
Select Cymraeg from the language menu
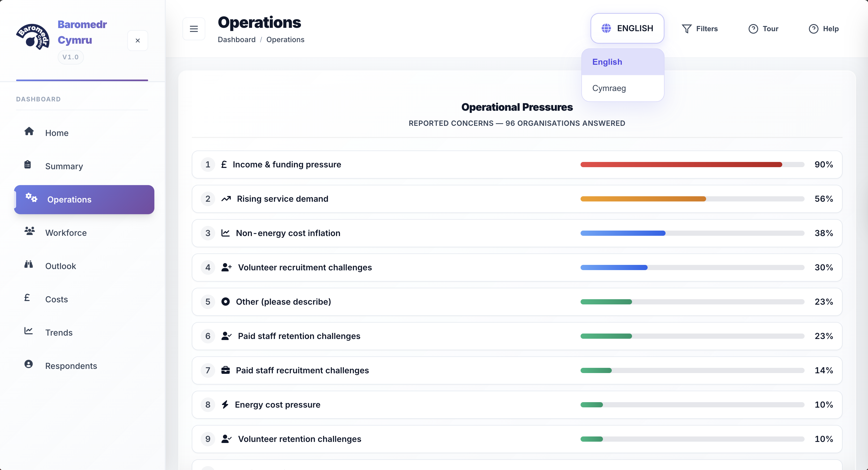click(609, 88)
